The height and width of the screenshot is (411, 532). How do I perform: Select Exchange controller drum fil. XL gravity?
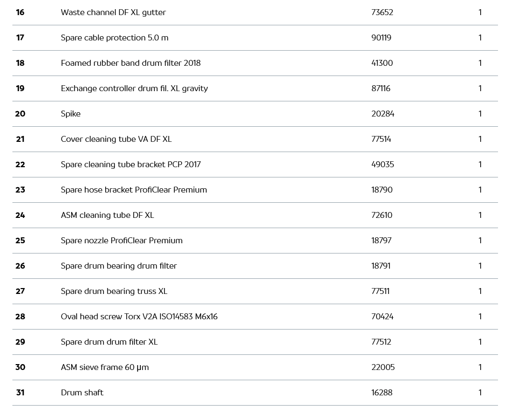point(134,88)
